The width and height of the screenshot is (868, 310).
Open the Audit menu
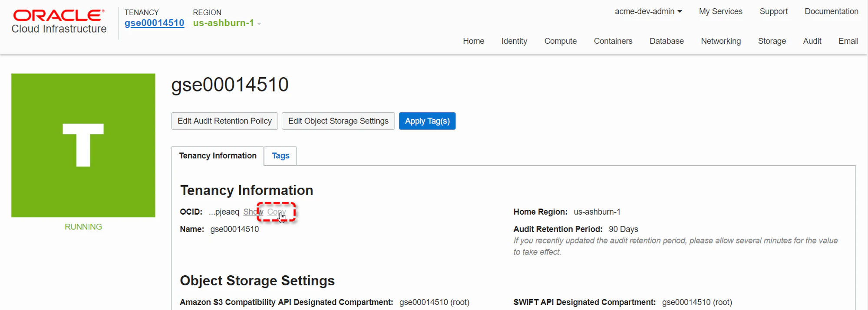tap(812, 41)
